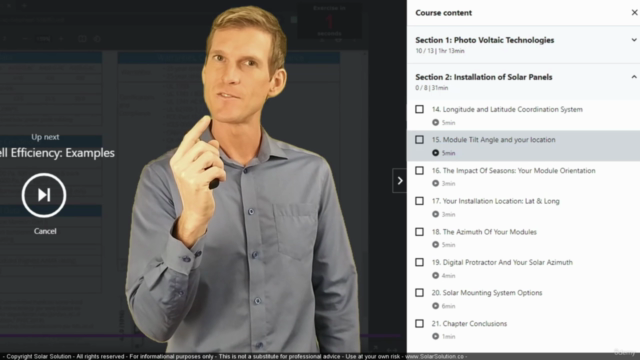Click video play icon under lecture 21
Viewport: 640px width, 360px height.
click(x=436, y=336)
